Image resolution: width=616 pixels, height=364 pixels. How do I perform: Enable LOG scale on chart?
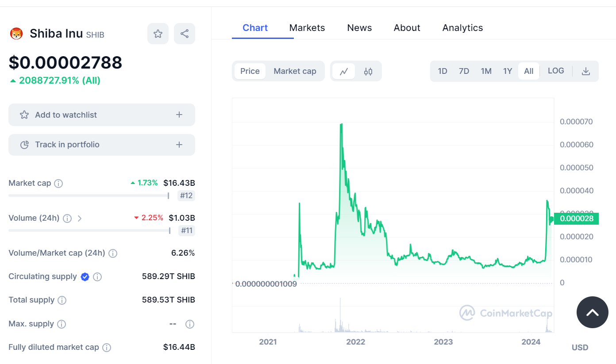(x=556, y=71)
